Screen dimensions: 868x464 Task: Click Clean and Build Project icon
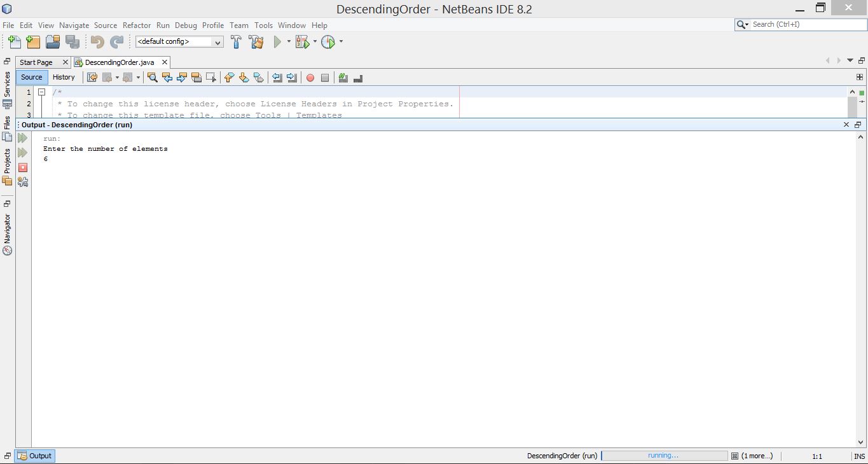click(x=256, y=42)
